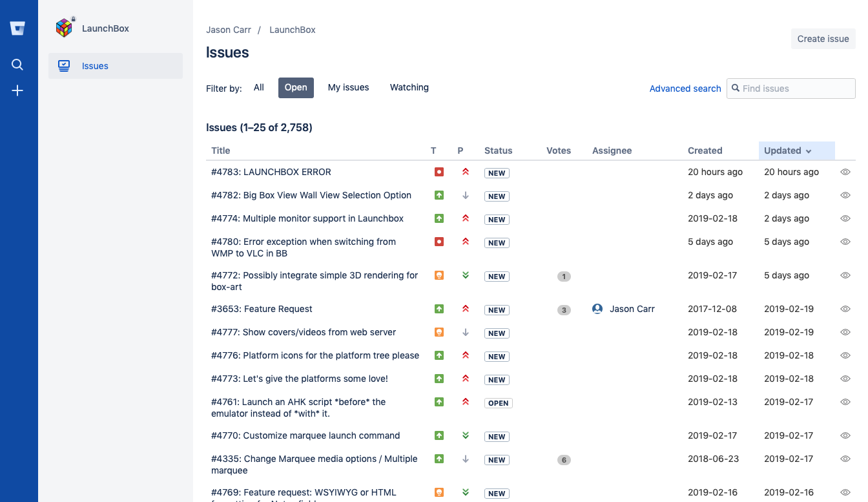Click the trivial priority icon for #4772

coord(466,275)
